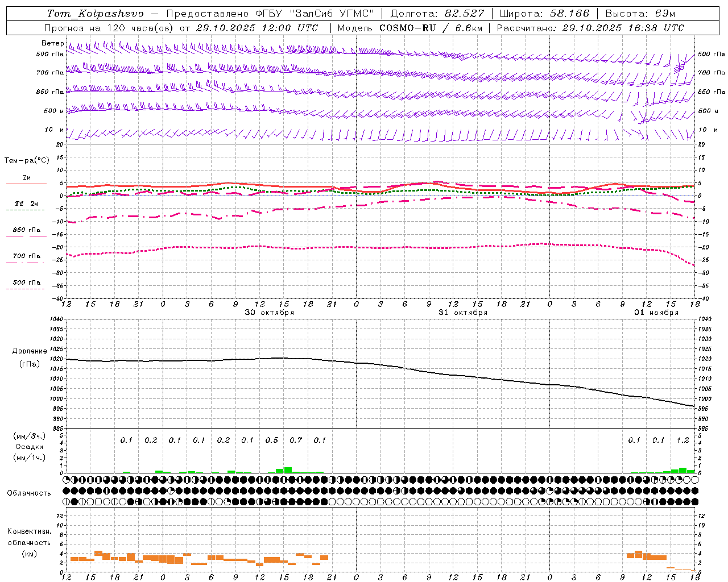728x582 pixels.
Task: Select the '2м' temperature legend entry
Action: [x=27, y=177]
